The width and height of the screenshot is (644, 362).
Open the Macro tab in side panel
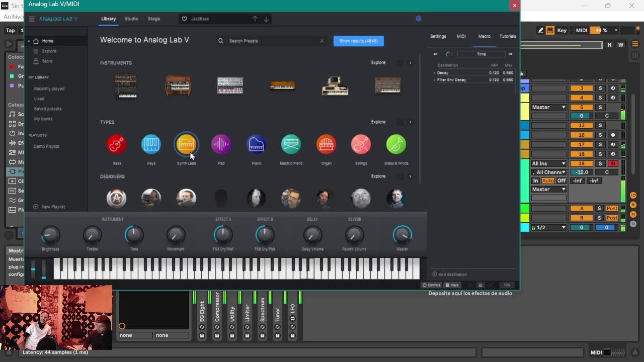[484, 36]
